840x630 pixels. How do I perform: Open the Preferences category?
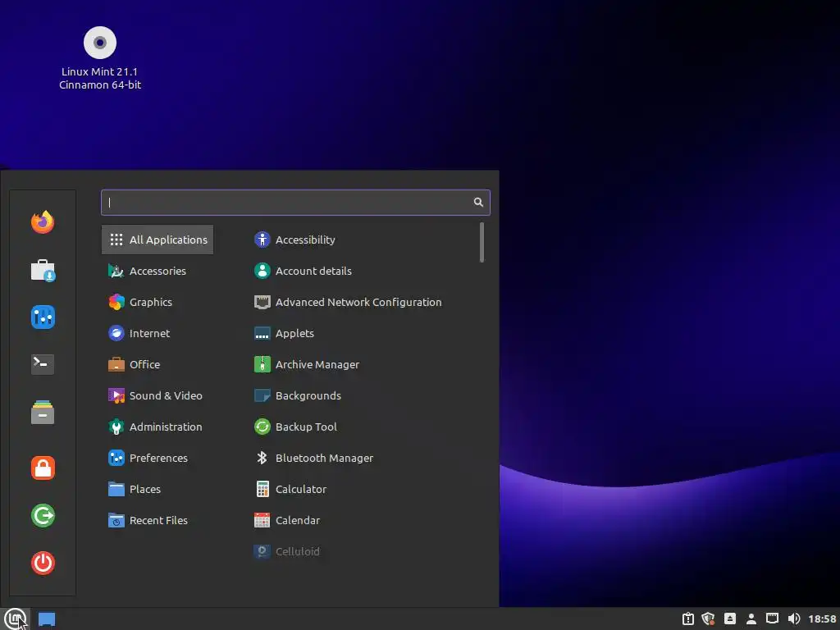(157, 458)
